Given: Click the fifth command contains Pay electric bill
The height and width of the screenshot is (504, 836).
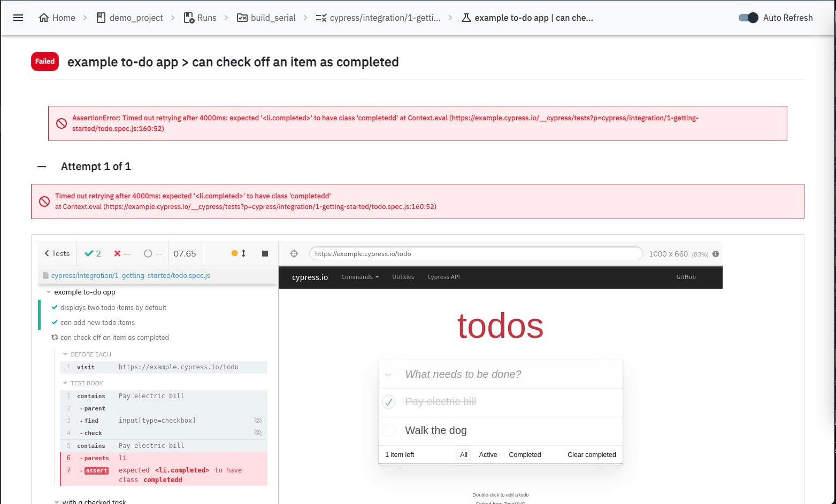Looking at the screenshot, I should coord(164,445).
